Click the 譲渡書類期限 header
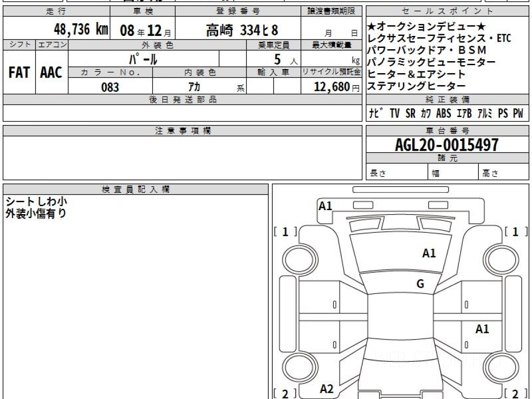Image resolution: width=532 pixels, height=399 pixels. (x=332, y=12)
